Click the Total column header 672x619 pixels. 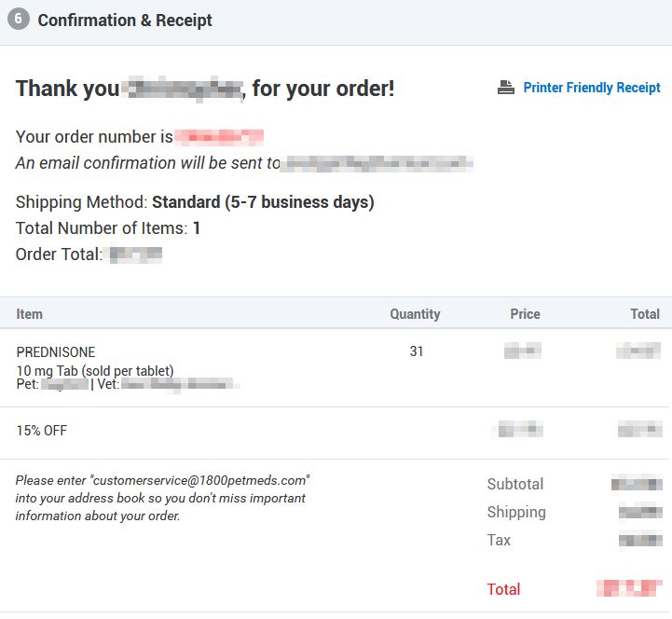click(645, 314)
